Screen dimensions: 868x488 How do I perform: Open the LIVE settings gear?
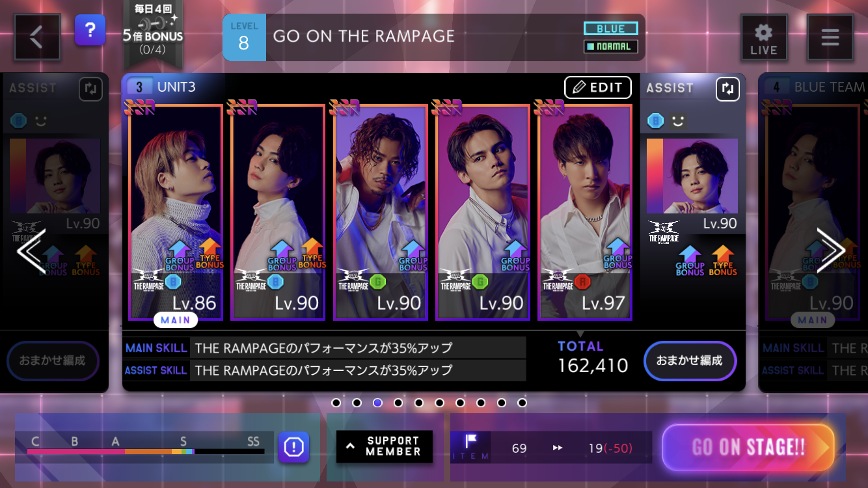[x=764, y=37]
